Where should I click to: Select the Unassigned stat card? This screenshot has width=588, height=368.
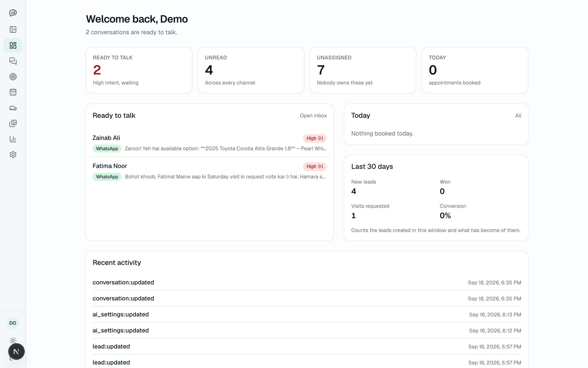(x=363, y=70)
